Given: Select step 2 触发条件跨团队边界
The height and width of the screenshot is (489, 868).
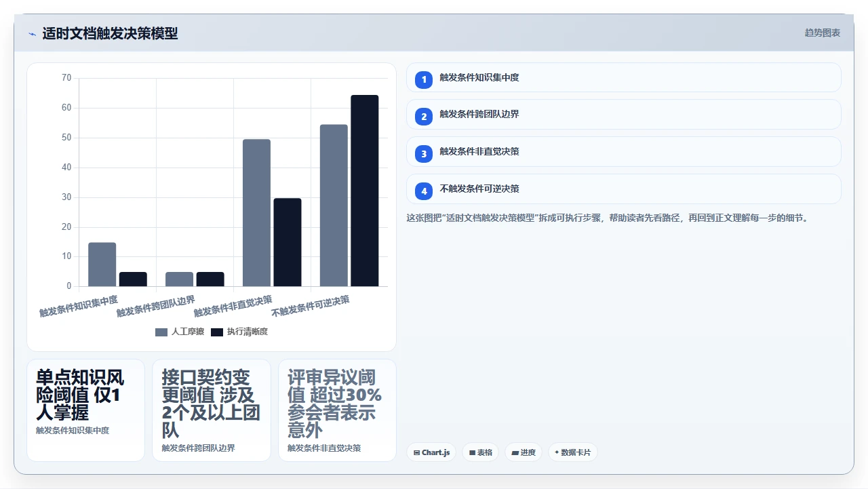Looking at the screenshot, I should pyautogui.click(x=624, y=115).
